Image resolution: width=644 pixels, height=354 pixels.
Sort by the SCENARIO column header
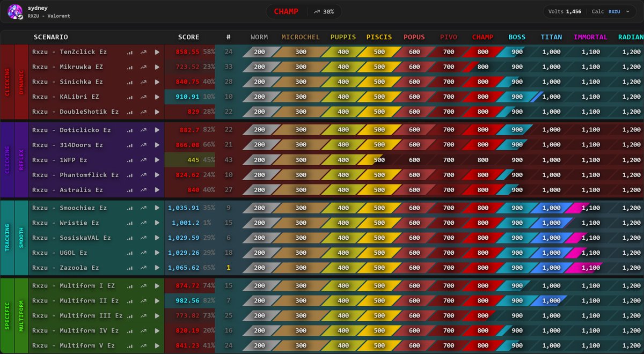[x=50, y=37]
